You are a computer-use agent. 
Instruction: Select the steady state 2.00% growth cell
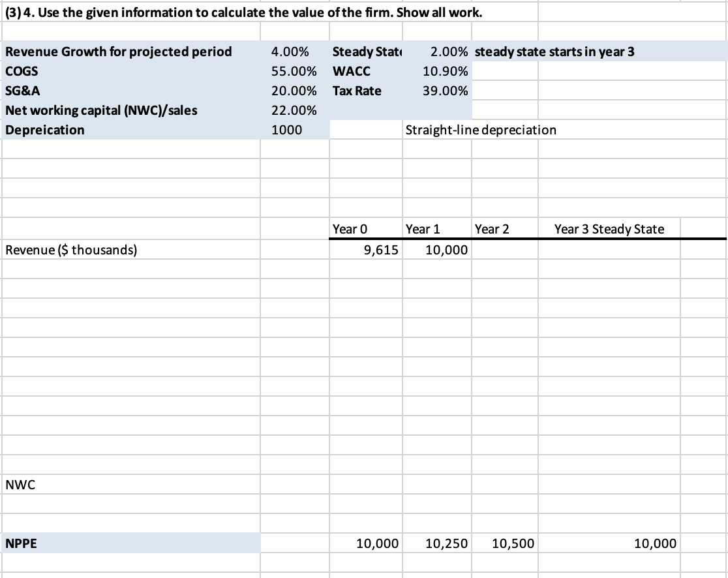coord(437,51)
